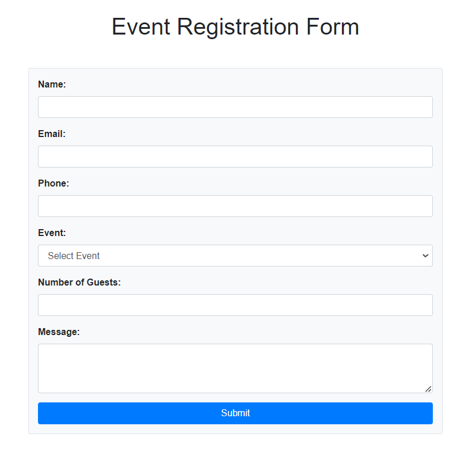Click the 'Select Event' placeholder text
The height and width of the screenshot is (464, 476).
74,256
